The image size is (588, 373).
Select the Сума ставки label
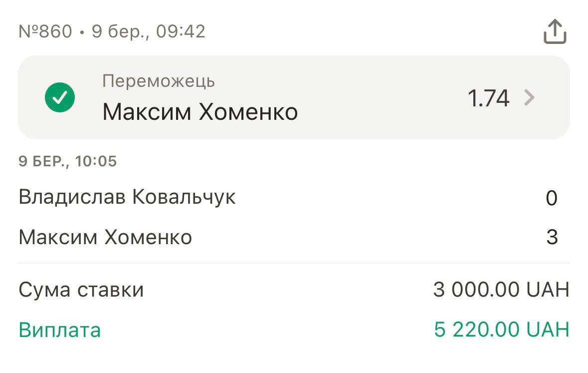[81, 290]
